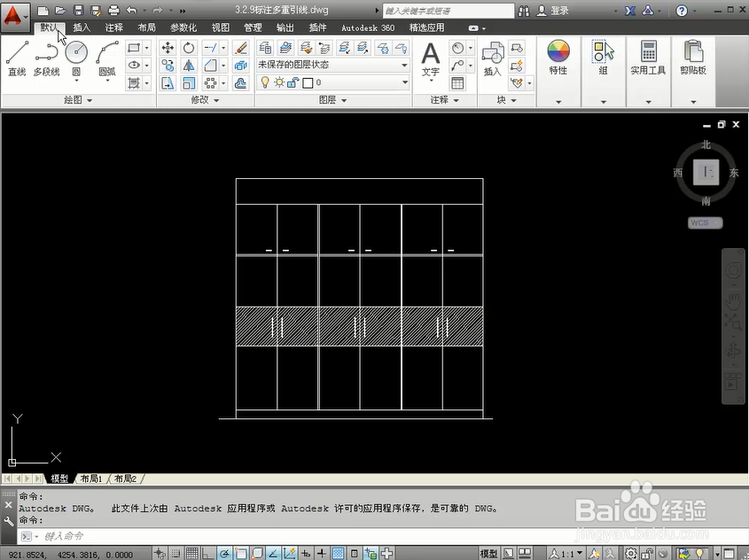The width and height of the screenshot is (749, 560).
Task: Expand the Modify (修改) panel
Action: [x=205, y=100]
